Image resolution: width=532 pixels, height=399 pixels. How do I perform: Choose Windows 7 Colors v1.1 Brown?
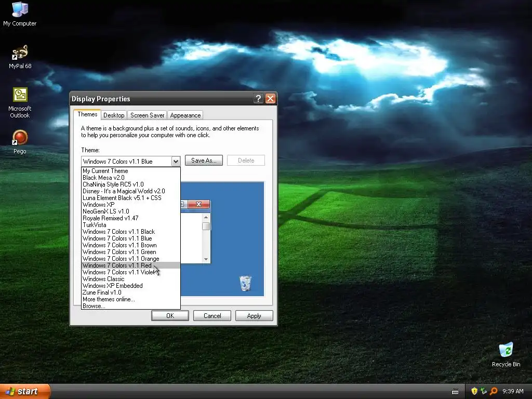(x=131, y=245)
